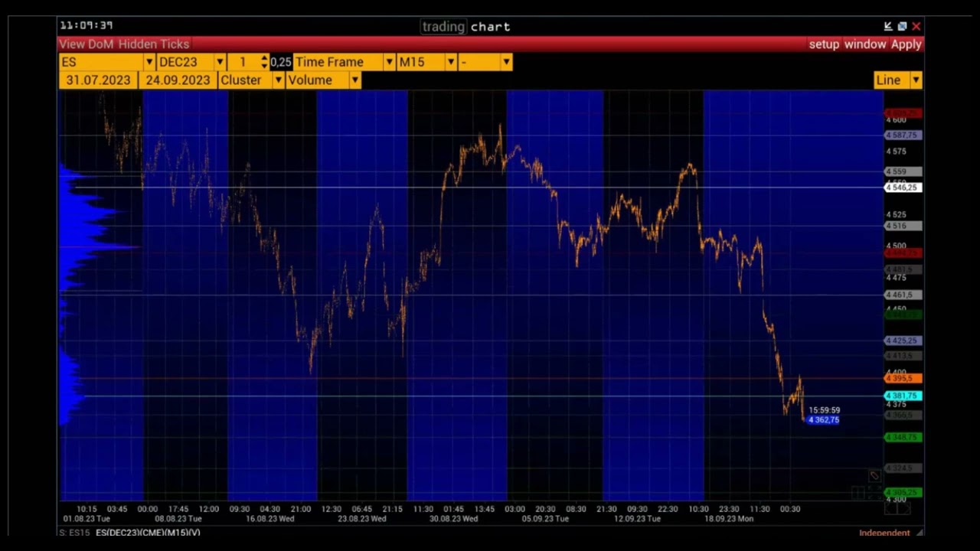Image resolution: width=980 pixels, height=551 pixels.
Task: Click the ES(DEC23)(CME)(M15)(V) status text
Action: [148, 533]
